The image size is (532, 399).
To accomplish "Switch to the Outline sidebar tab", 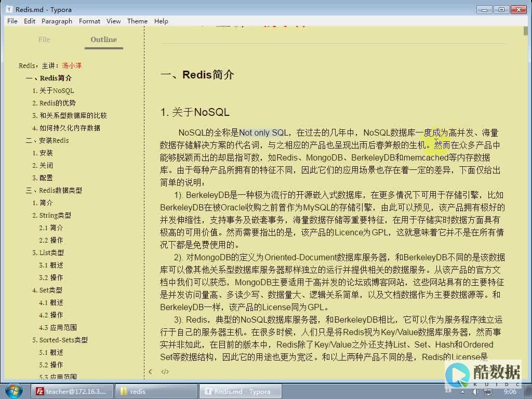I will (104, 39).
